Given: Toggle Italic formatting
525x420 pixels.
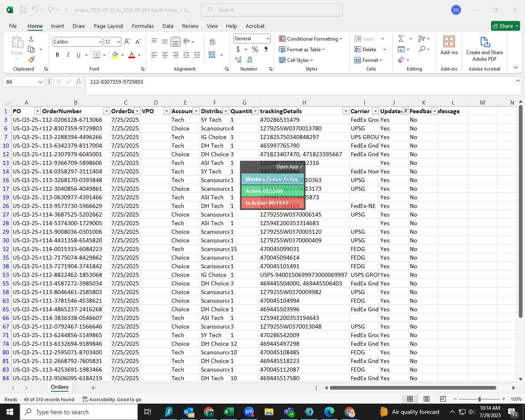Looking at the screenshot, I should pos(68,55).
